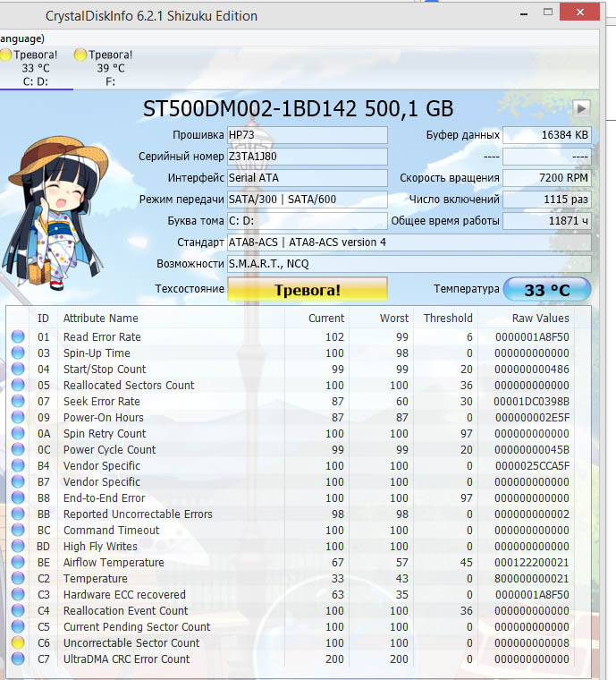The height and width of the screenshot is (680, 616).
Task: Click raw value 000122200021
Action: [532, 562]
